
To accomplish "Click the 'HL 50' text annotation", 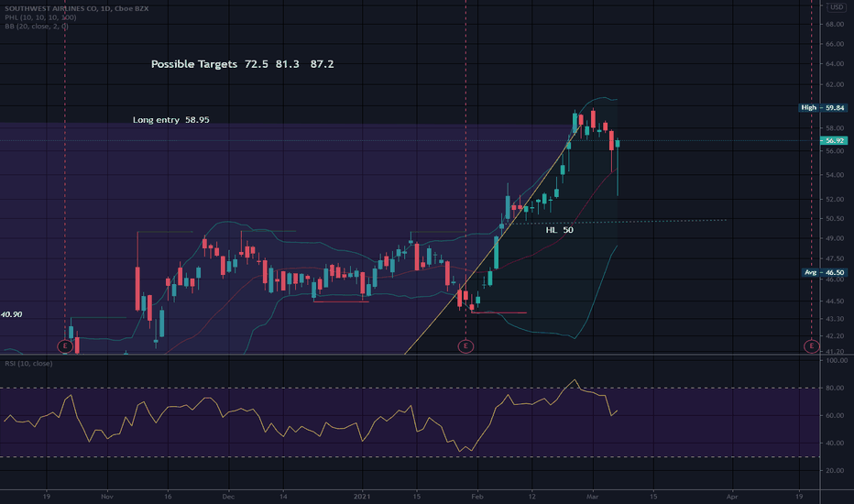I will click(x=559, y=230).
